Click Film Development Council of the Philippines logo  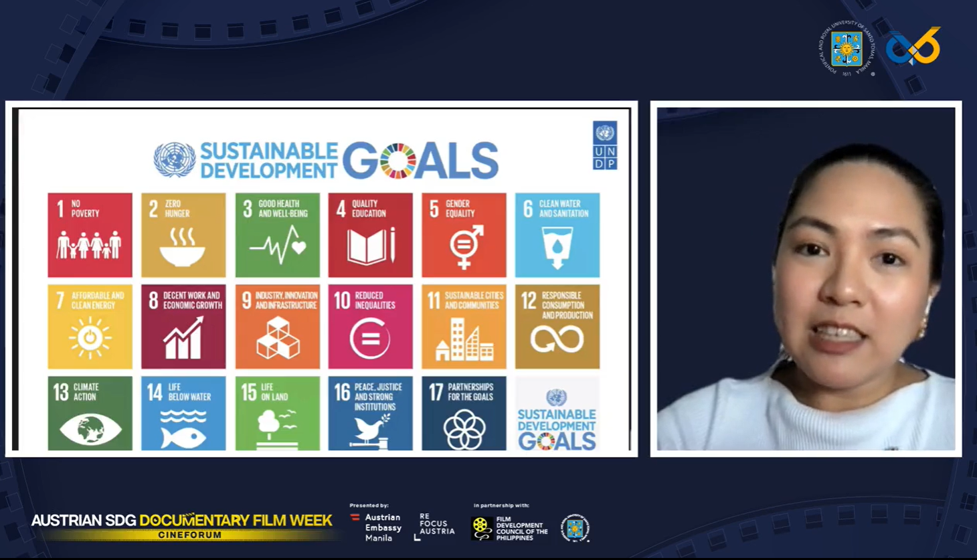(509, 529)
